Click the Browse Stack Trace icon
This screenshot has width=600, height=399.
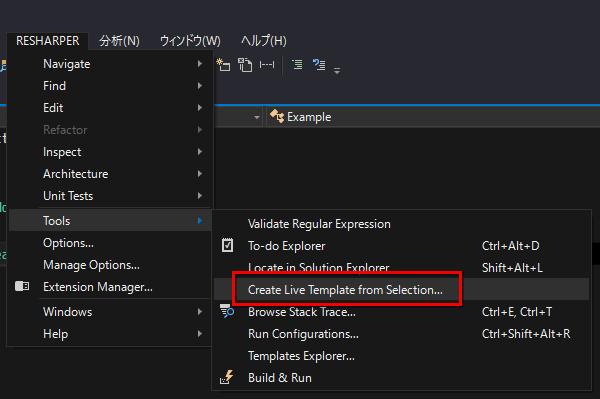tap(227, 311)
